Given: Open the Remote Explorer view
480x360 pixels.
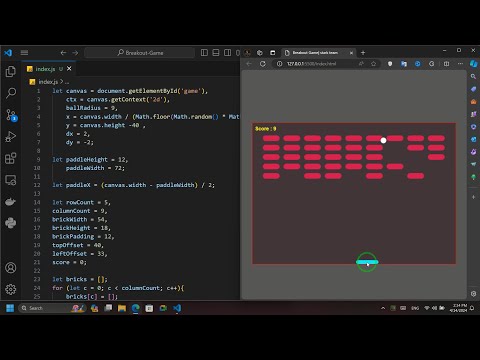Looking at the screenshot, I should pyautogui.click(x=11, y=180).
